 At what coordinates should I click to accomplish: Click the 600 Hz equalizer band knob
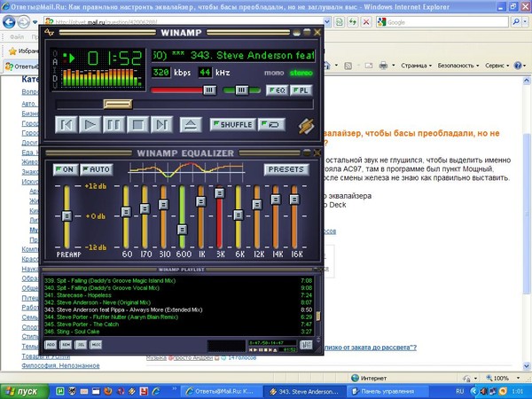click(182, 230)
